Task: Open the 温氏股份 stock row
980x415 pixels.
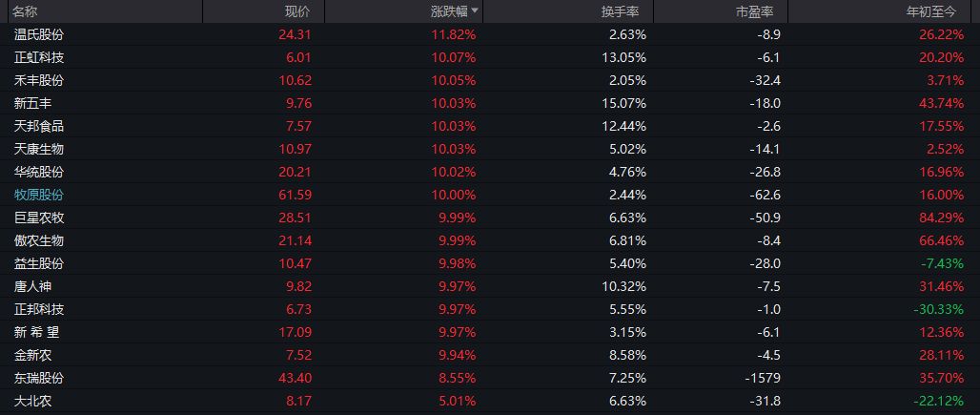Action: [39, 34]
